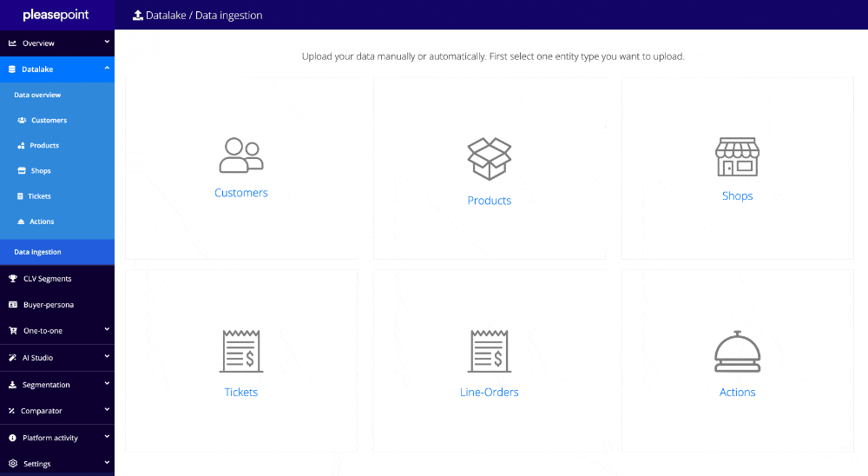Click the Datalake / Data ingestion breadcrumb text
Screen dimensions: 868x476
pyautogui.click(x=204, y=16)
